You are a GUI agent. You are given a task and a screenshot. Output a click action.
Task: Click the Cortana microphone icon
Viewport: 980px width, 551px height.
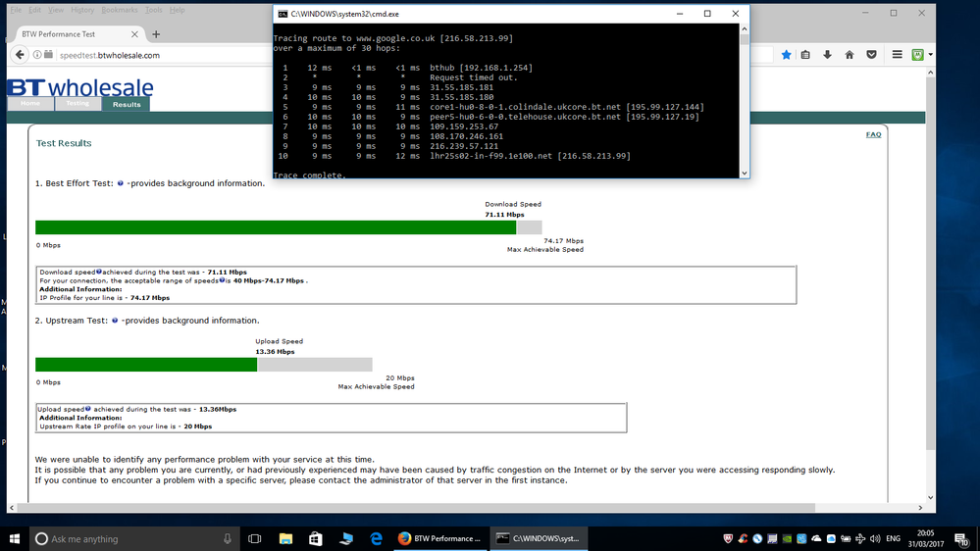point(228,538)
